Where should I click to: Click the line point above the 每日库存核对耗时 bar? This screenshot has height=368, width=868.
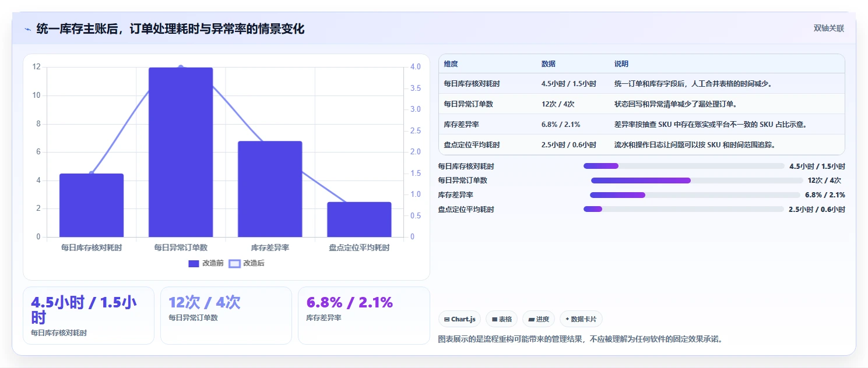click(92, 174)
